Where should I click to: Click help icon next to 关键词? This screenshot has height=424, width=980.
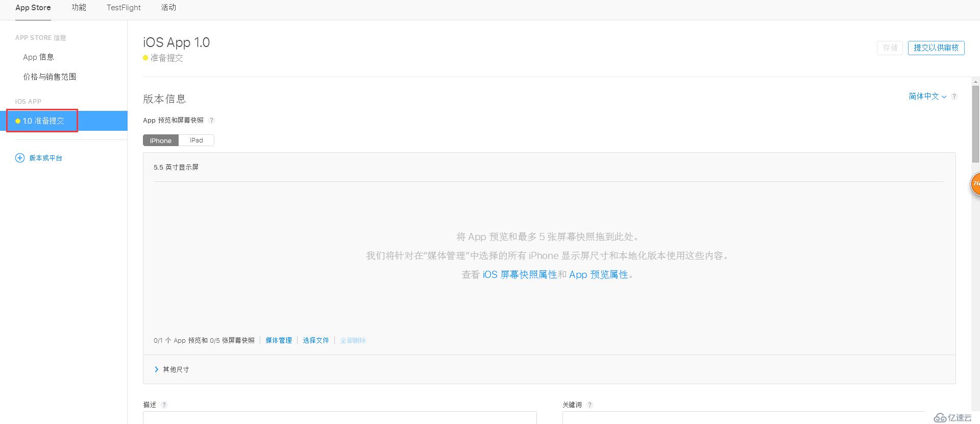point(590,405)
